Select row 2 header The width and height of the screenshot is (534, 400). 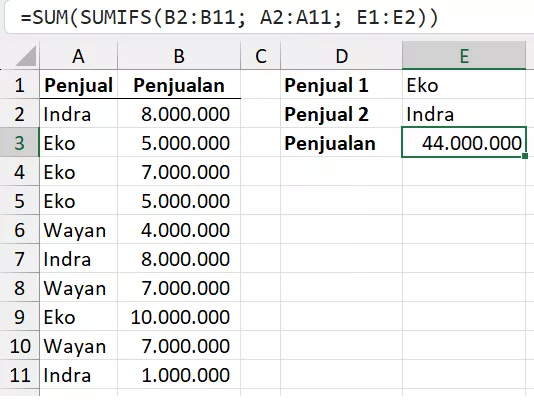(19, 114)
